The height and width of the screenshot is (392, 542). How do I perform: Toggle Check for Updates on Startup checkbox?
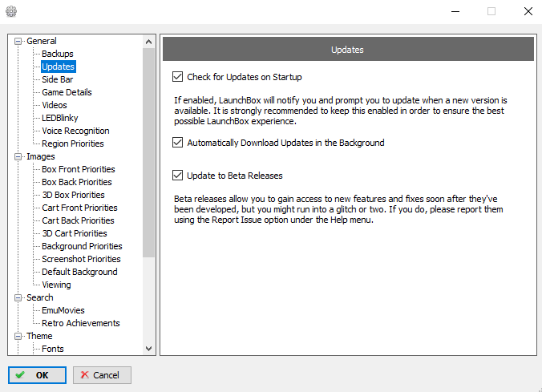(x=177, y=76)
